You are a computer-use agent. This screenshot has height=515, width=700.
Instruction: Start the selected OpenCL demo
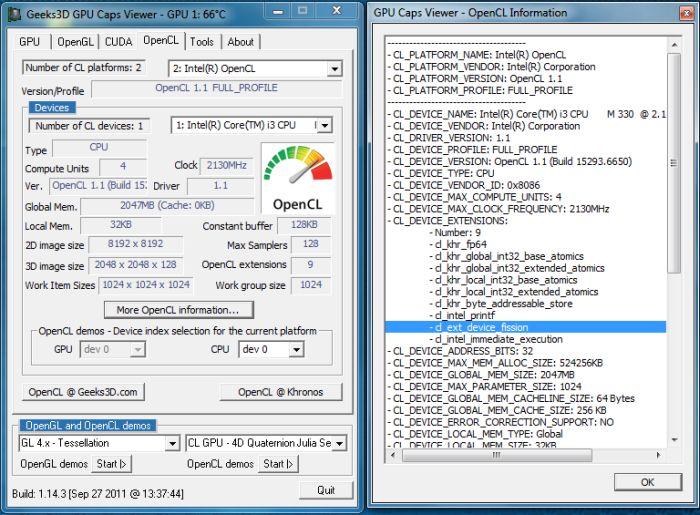tap(278, 464)
